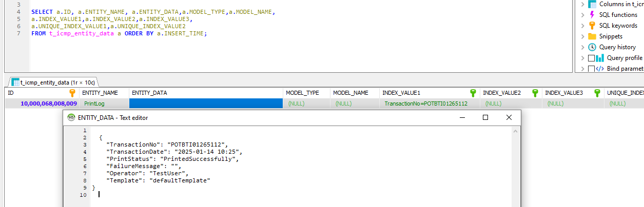Select the PrintLog entity name cell
The image size is (644, 207).
(104, 103)
